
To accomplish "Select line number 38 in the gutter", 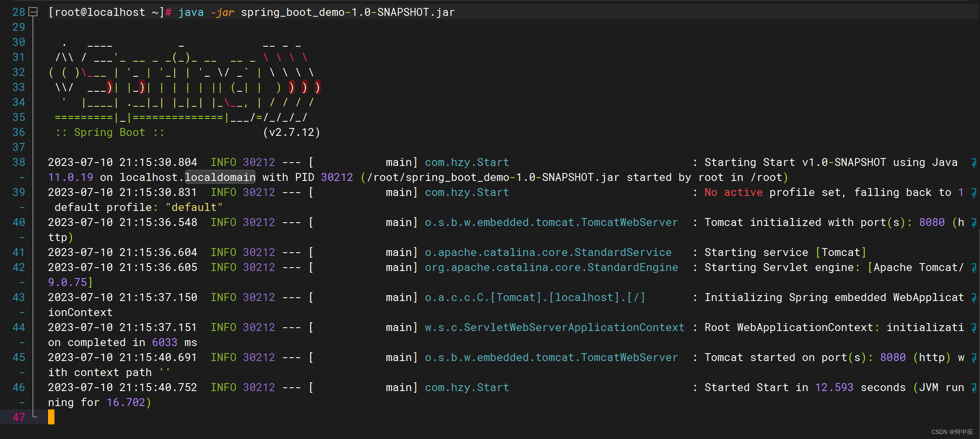I will [19, 162].
